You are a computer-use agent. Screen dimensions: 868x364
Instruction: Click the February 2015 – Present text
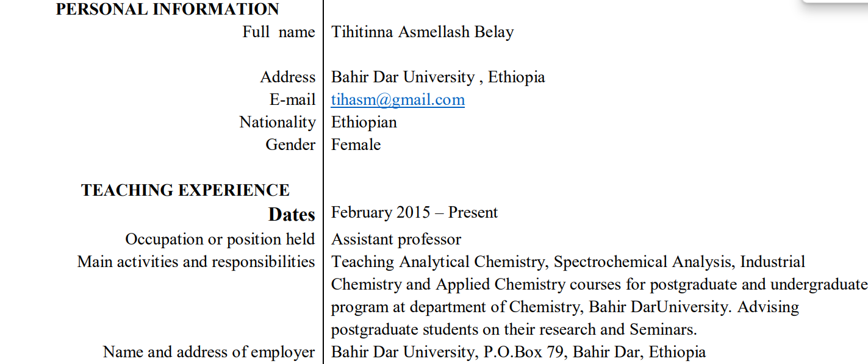click(x=415, y=213)
